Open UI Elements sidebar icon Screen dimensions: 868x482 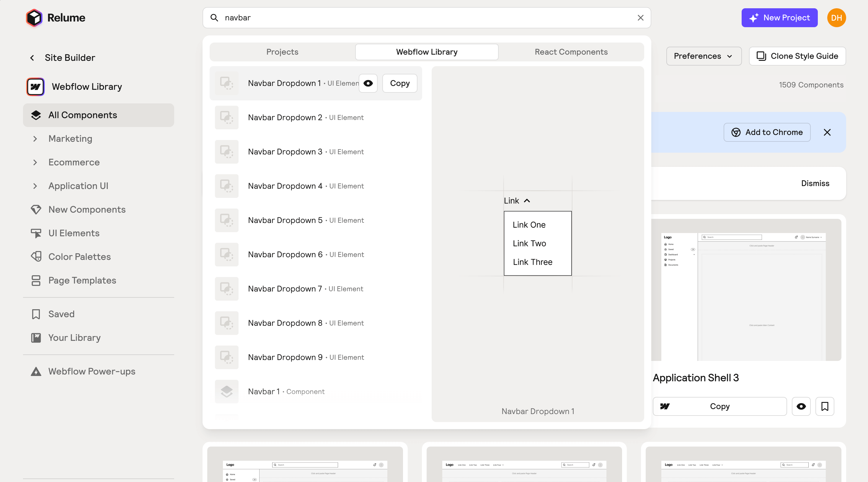tap(36, 233)
